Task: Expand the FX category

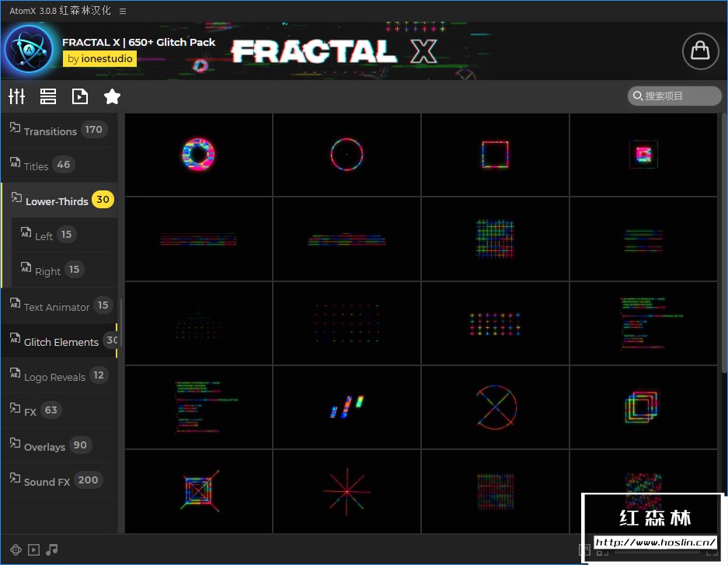Action: pos(59,410)
